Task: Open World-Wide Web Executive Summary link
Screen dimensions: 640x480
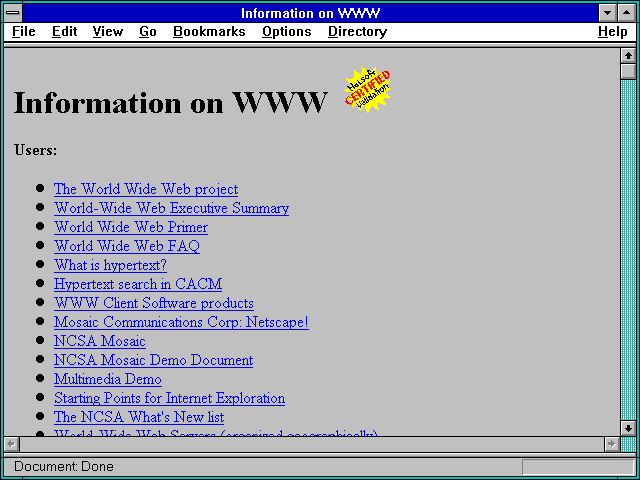Action: click(x=171, y=209)
